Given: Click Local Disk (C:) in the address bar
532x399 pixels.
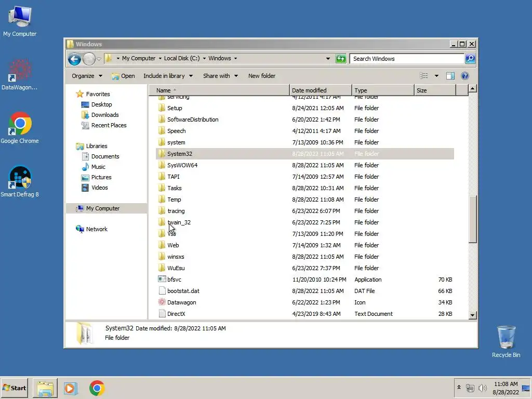Looking at the screenshot, I should click(x=182, y=58).
